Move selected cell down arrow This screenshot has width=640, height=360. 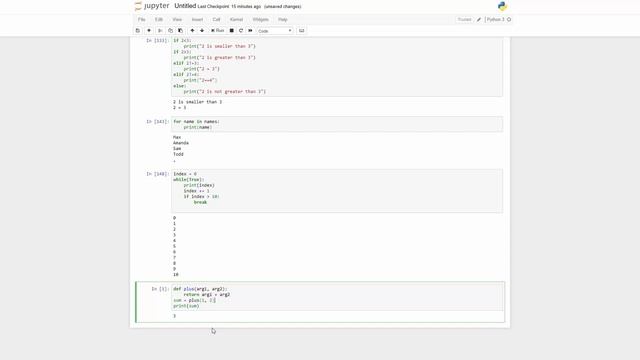pyautogui.click(x=202, y=31)
